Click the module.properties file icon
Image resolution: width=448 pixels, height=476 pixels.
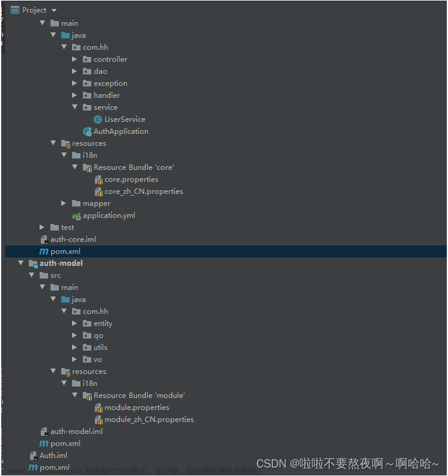click(x=98, y=408)
